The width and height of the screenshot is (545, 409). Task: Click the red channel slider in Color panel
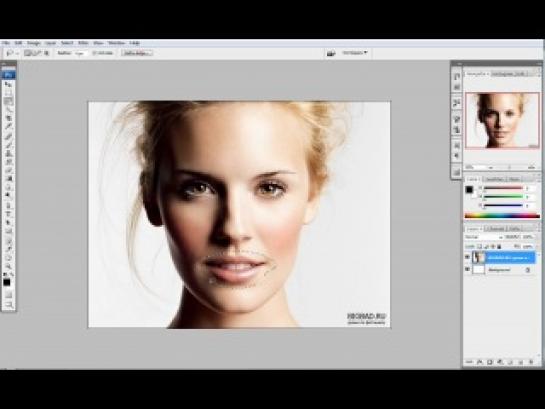503,188
